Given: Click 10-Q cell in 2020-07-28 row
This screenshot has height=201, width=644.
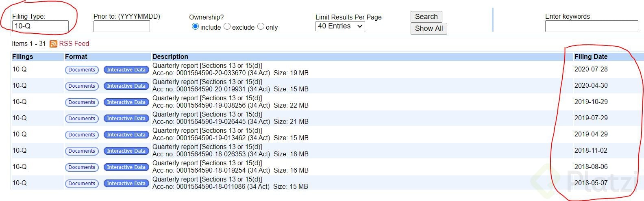Looking at the screenshot, I should [19, 69].
